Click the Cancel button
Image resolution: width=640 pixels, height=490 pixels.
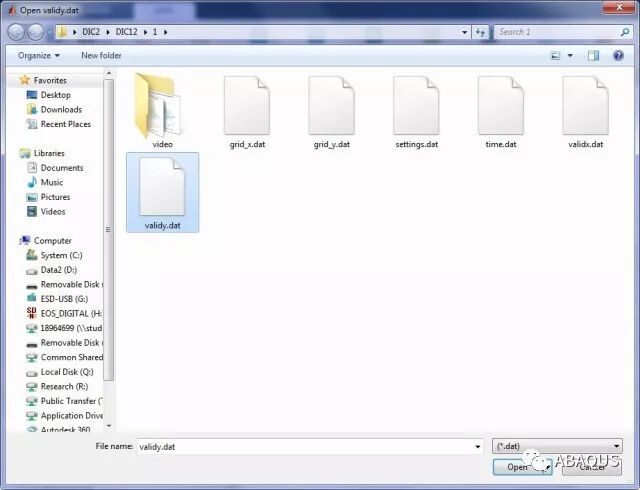pos(592,467)
